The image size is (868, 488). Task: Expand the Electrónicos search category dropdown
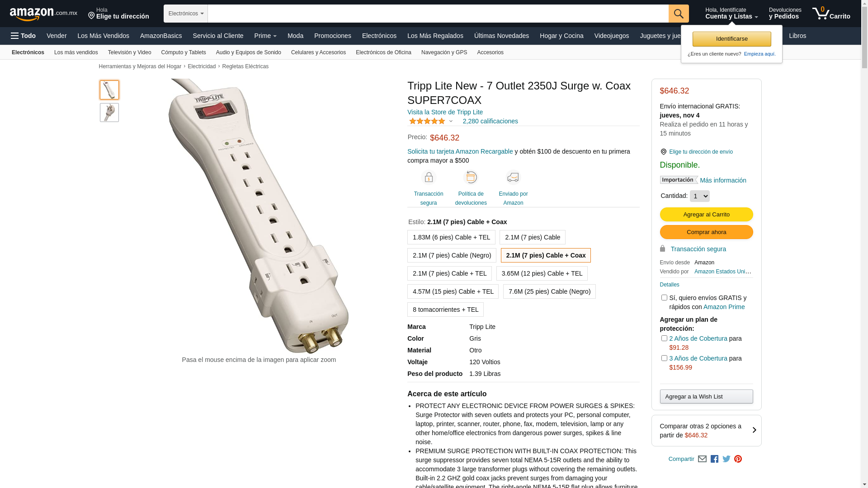(186, 14)
